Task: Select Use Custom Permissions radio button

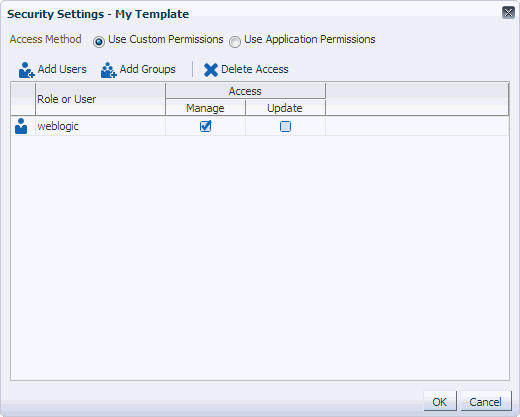Action: [x=99, y=42]
